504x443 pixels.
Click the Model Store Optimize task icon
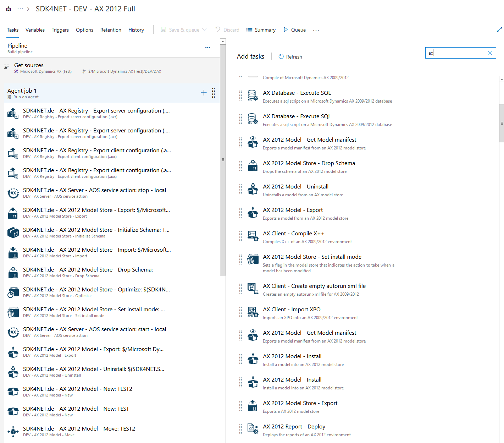(13, 292)
